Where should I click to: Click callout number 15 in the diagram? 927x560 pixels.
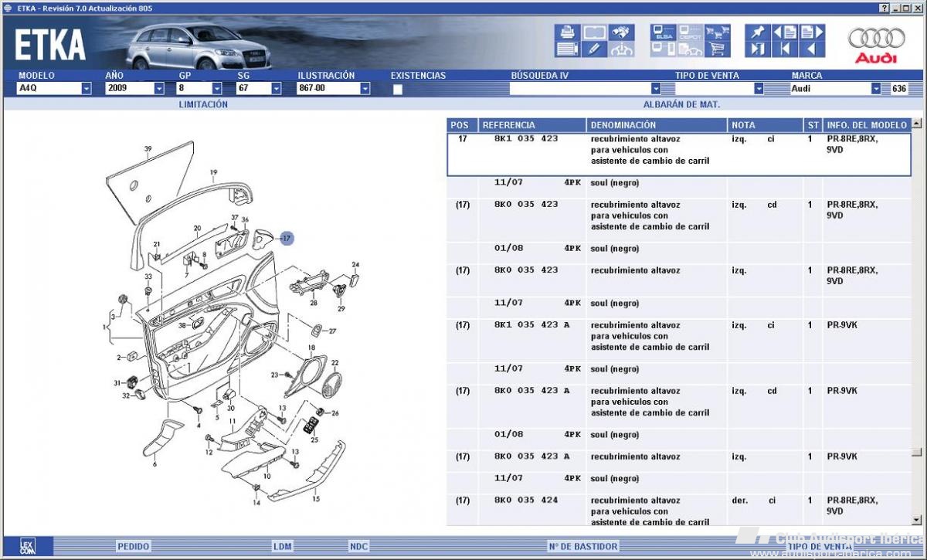(316, 499)
